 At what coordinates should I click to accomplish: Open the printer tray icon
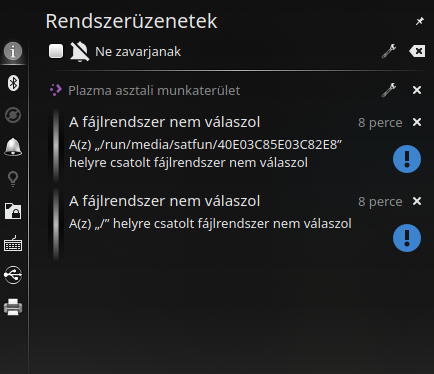pyautogui.click(x=13, y=307)
